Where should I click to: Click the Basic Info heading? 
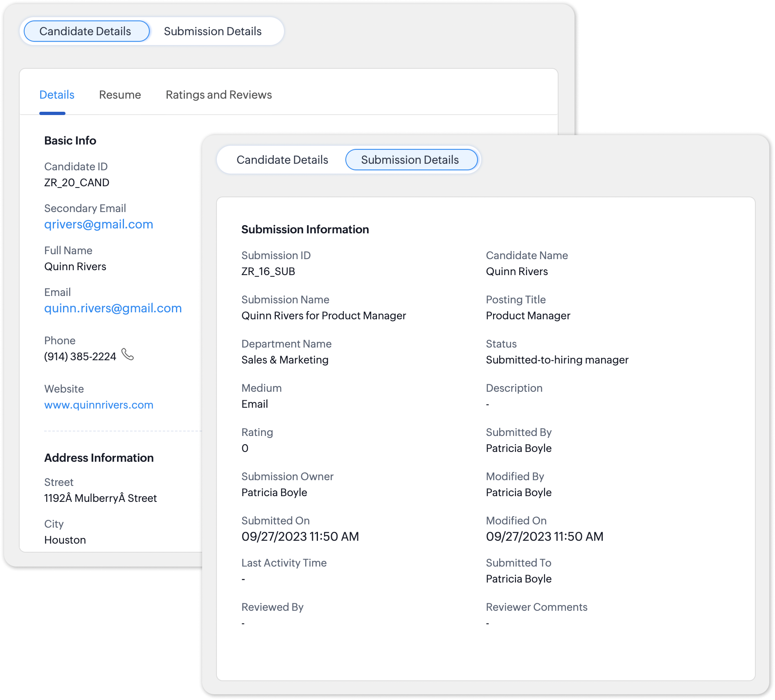pyautogui.click(x=70, y=141)
